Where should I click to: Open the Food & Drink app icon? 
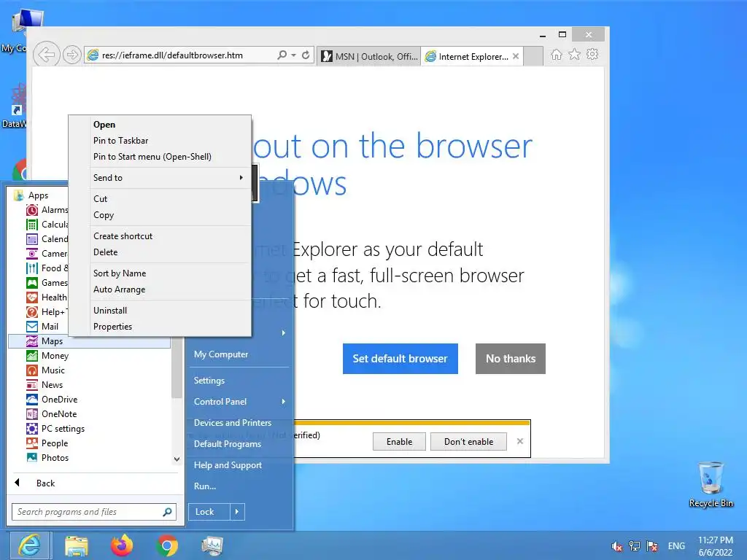coord(32,268)
